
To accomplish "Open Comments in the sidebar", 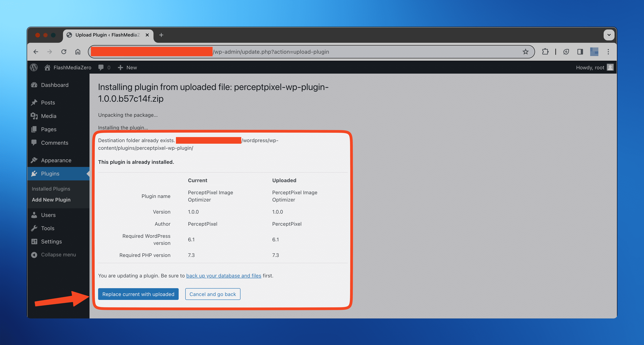I will pos(58,143).
